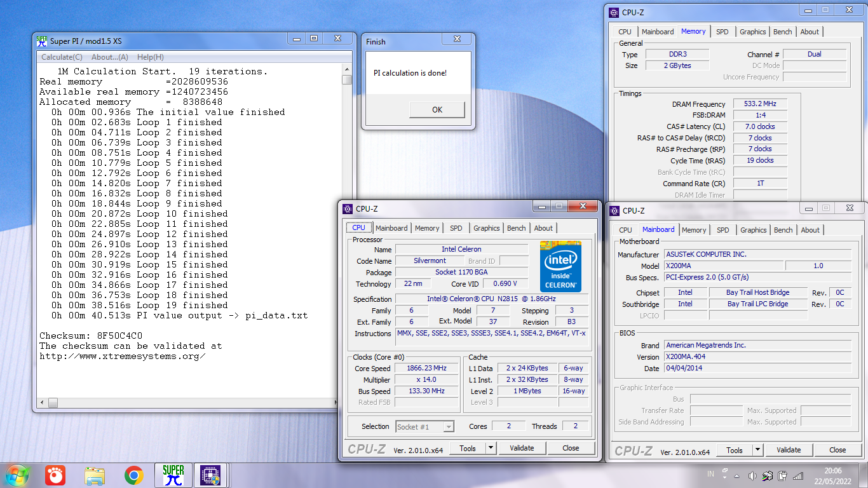Open Graphics tab in the Memory window
The width and height of the screenshot is (868, 488).
pos(753,32)
